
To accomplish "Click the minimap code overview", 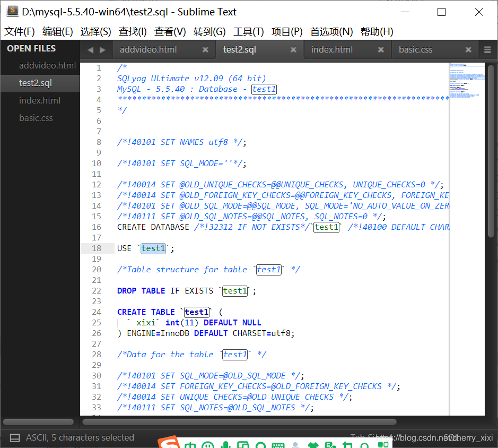I will pyautogui.click(x=467, y=81).
